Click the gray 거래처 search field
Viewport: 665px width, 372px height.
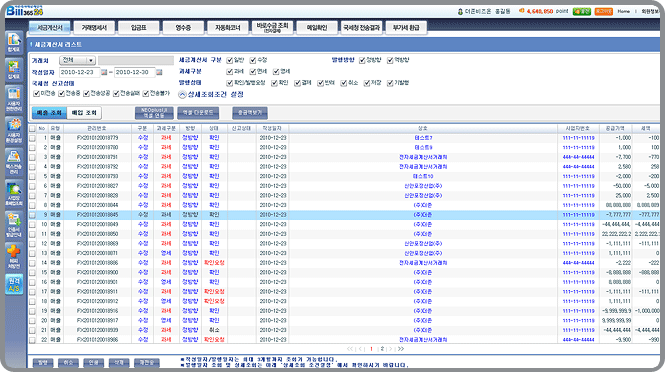point(136,60)
